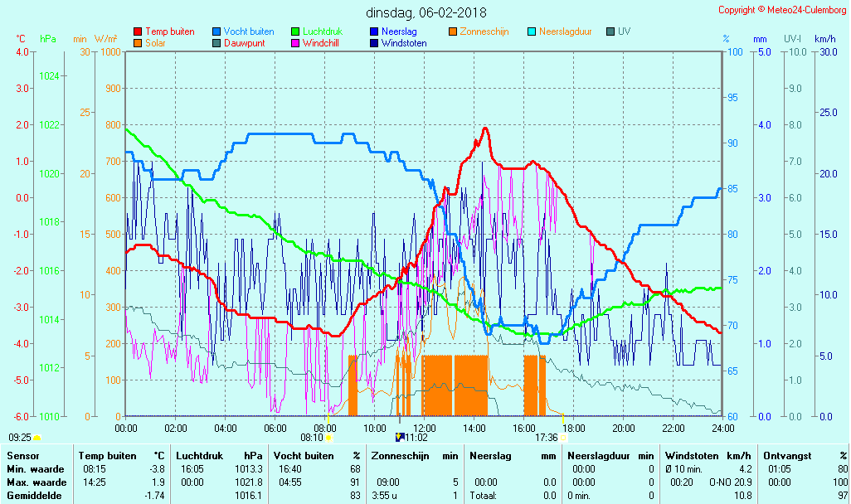Click the dark navy Windstoten legend square
The height and width of the screenshot is (504, 851).
tap(375, 43)
